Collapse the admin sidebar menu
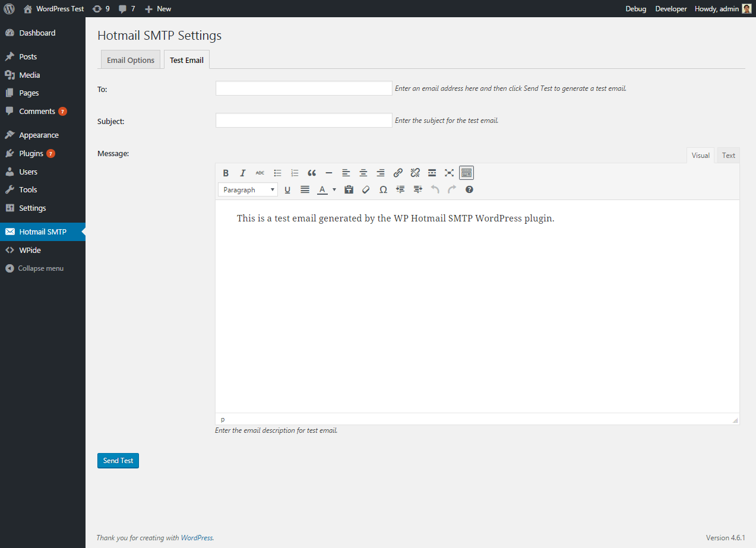This screenshot has width=756, height=548. [43, 268]
